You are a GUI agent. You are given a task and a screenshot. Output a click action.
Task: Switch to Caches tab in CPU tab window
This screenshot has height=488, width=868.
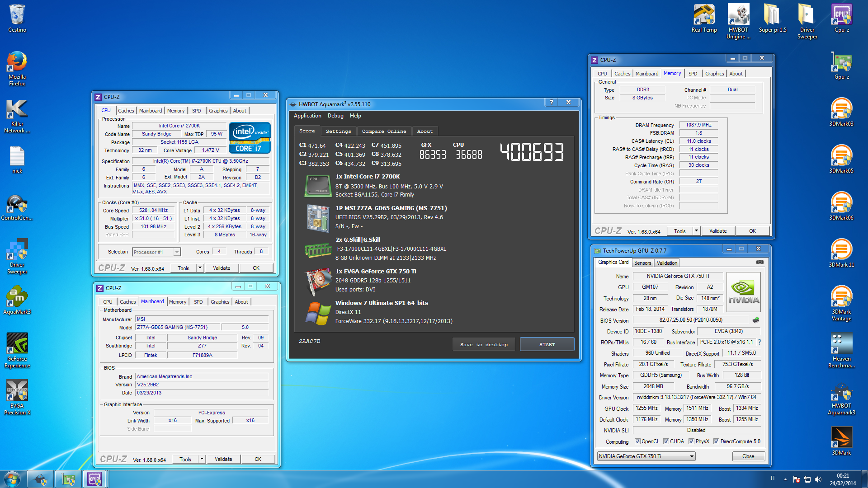coord(126,111)
